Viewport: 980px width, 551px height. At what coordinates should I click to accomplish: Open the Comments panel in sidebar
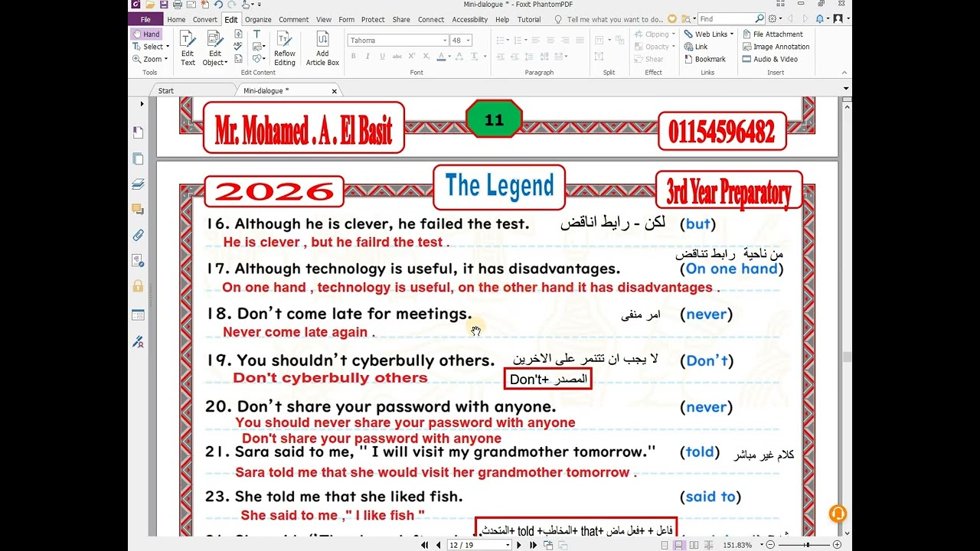click(138, 209)
